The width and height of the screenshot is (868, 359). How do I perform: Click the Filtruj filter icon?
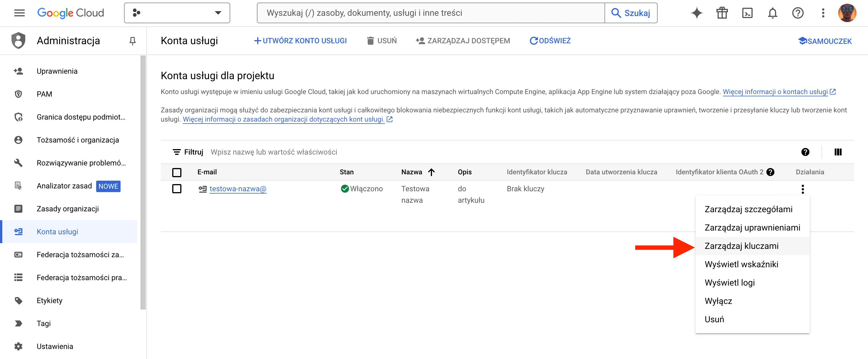coord(176,152)
